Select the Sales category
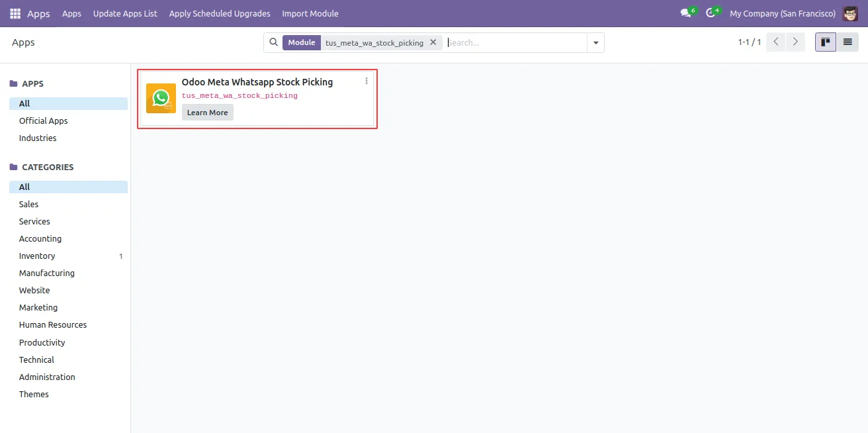The height and width of the screenshot is (433, 868). point(68,204)
